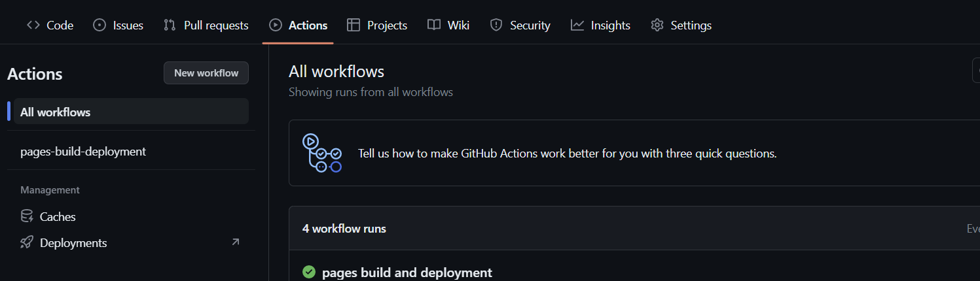Click the All workflows heading
Image resolution: width=980 pixels, height=281 pixels.
[336, 71]
